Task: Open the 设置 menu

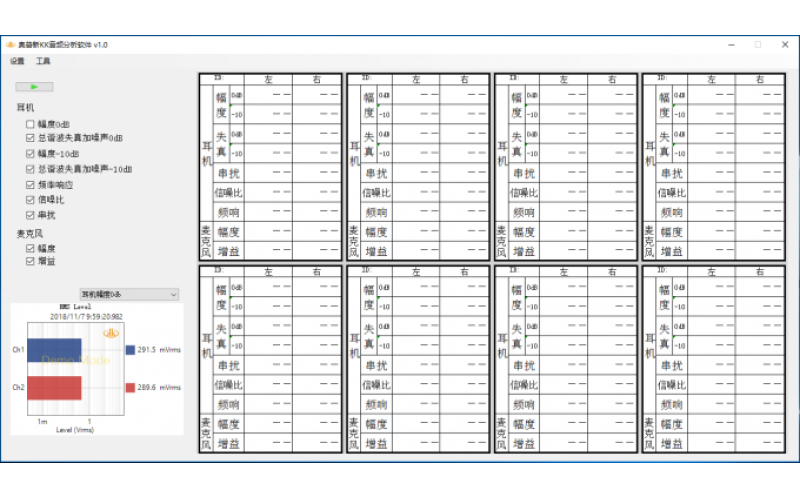Action: tap(17, 61)
